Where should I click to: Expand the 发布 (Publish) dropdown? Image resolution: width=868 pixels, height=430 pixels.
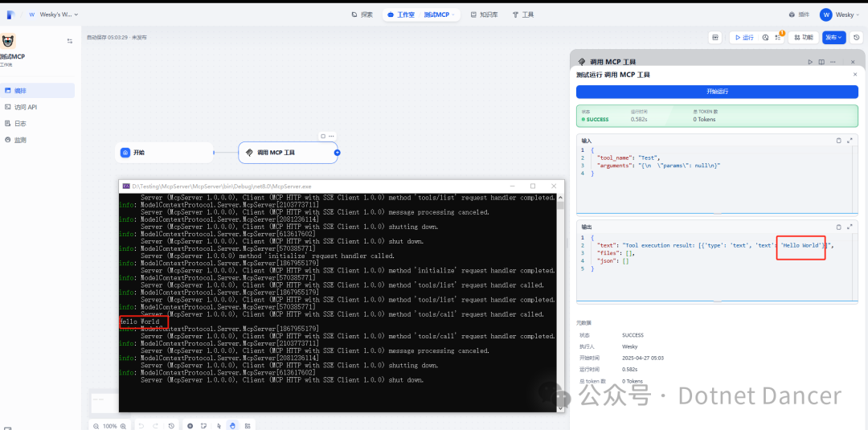tap(833, 38)
